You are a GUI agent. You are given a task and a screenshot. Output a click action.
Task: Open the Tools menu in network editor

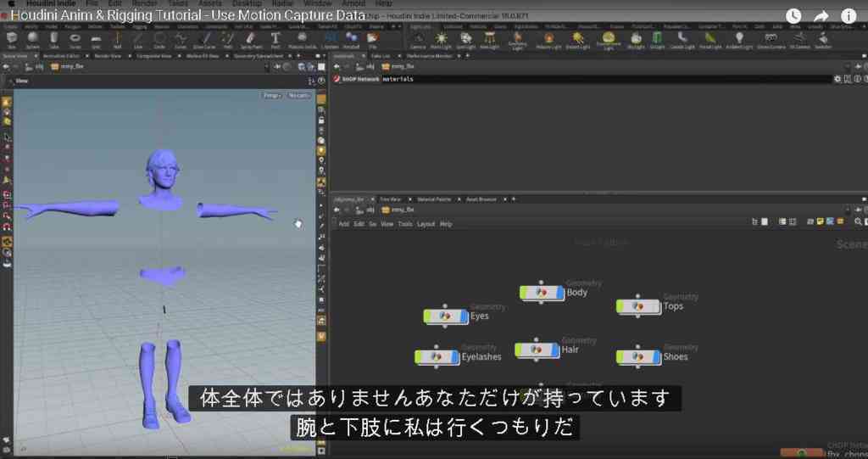[405, 224]
